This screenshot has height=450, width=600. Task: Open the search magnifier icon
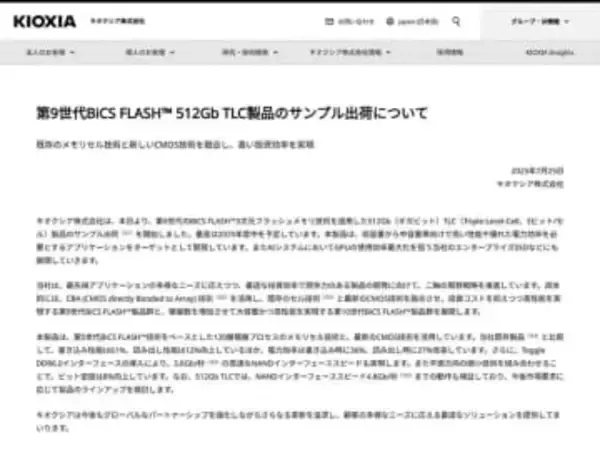coord(456,21)
